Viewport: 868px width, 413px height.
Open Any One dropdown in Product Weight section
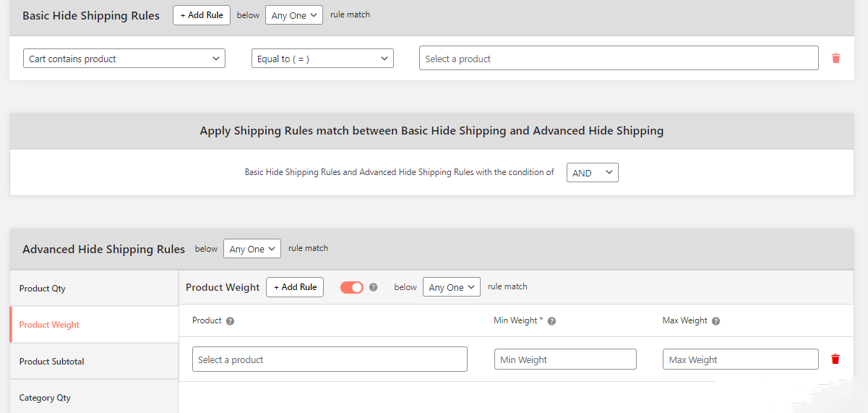451,287
